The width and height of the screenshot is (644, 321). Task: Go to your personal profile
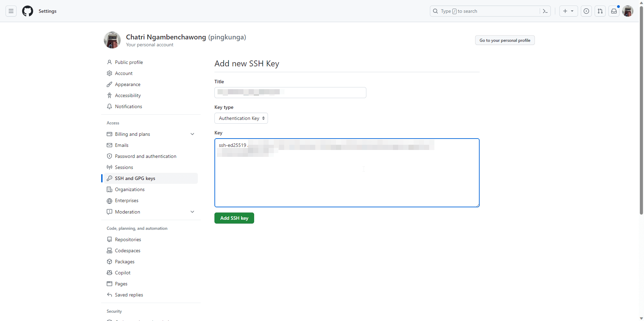[x=504, y=40]
